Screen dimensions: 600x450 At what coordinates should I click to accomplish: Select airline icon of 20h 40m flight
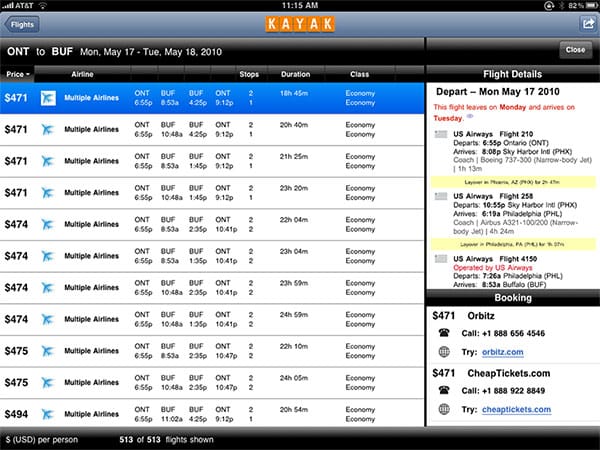tap(47, 130)
